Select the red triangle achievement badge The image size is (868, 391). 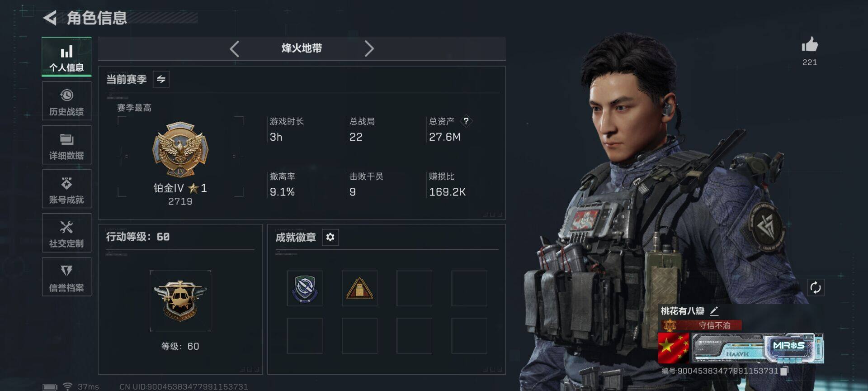point(359,288)
